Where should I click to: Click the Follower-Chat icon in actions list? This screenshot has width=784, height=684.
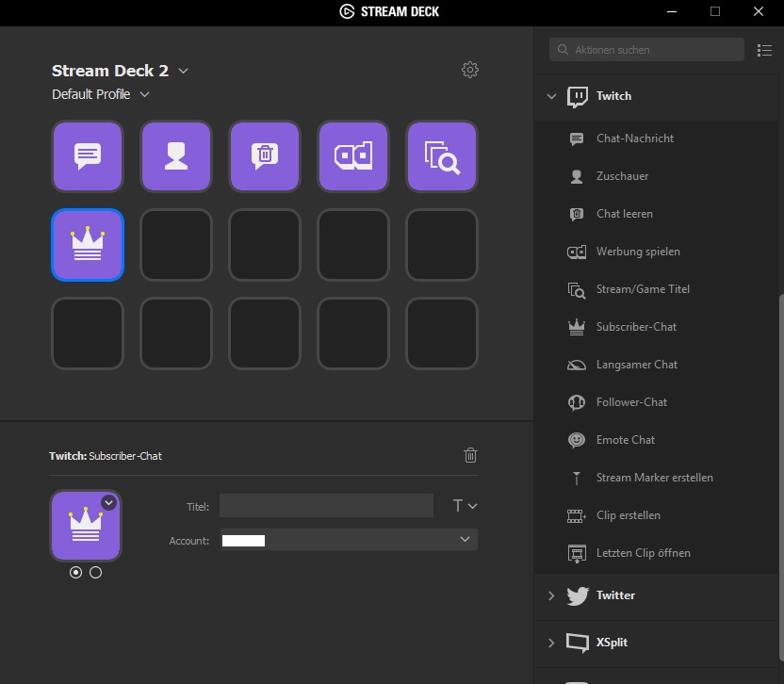pyautogui.click(x=577, y=402)
